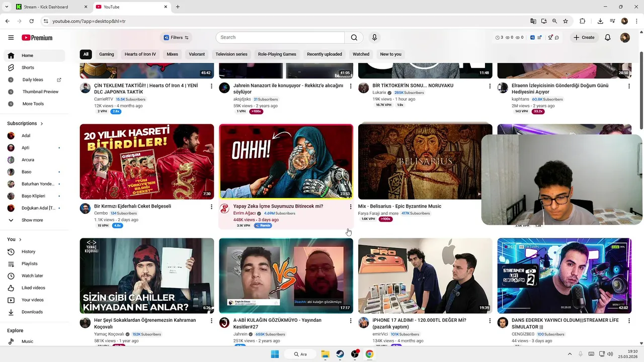Open options menu for the ÇİN TEKLEME TAKTİĞİ video
The height and width of the screenshot is (362, 644).
pyautogui.click(x=211, y=86)
